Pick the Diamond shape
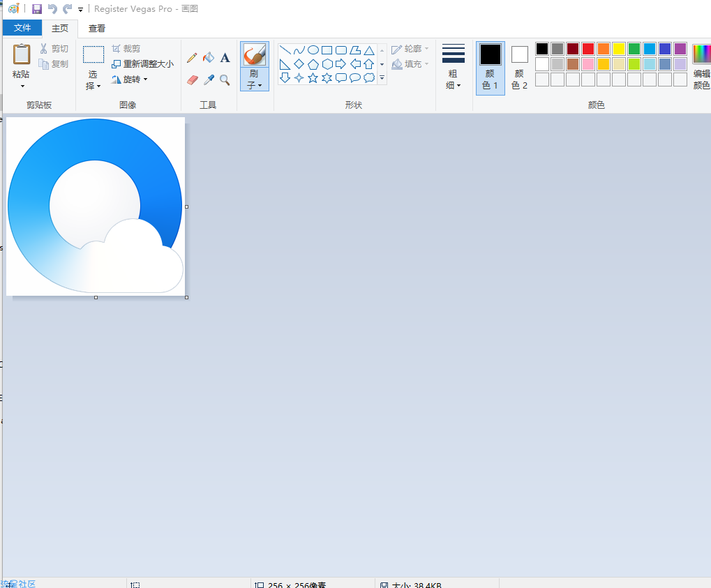The width and height of the screenshot is (711, 588). (x=299, y=64)
